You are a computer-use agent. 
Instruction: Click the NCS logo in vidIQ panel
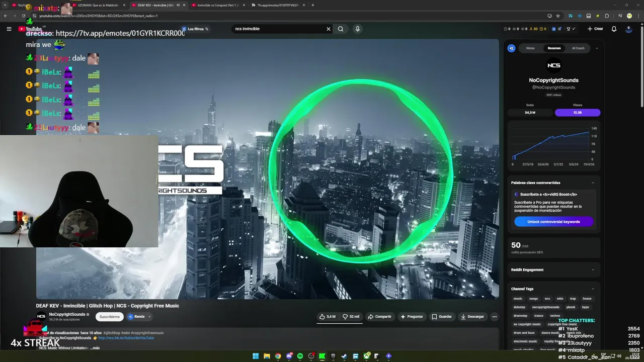[553, 65]
